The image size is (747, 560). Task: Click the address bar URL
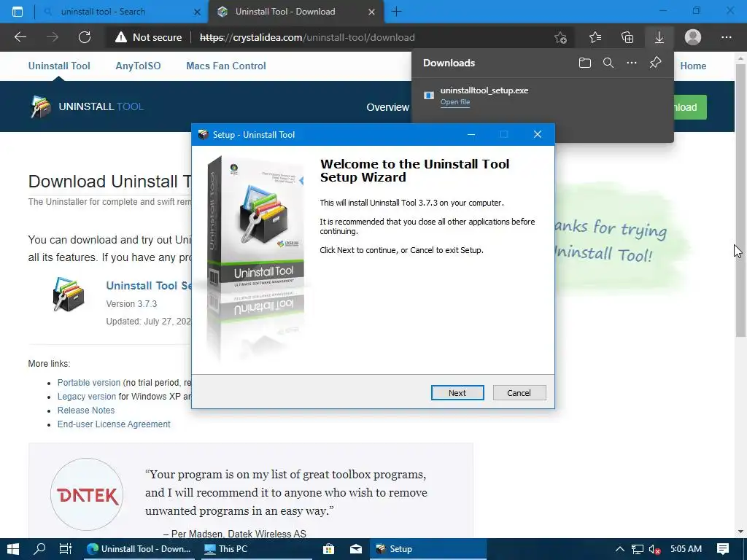coord(307,37)
